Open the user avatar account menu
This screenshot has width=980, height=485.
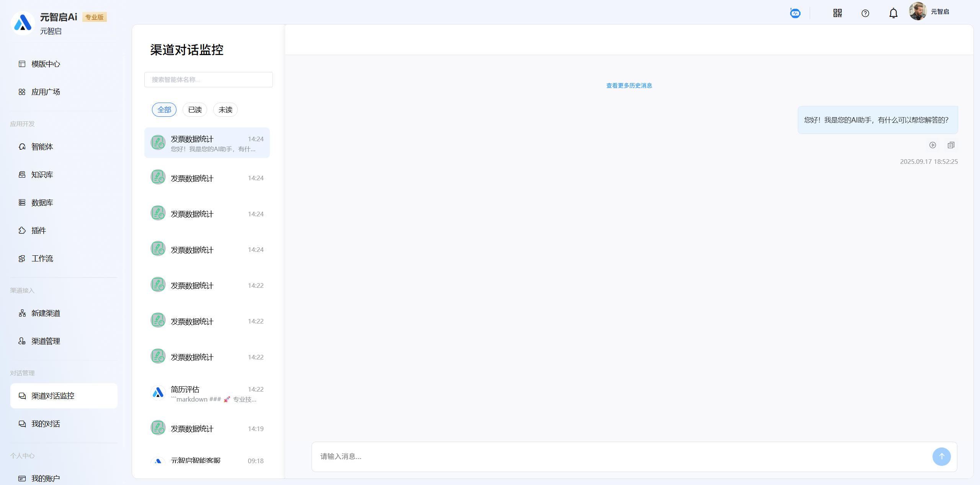click(x=918, y=11)
